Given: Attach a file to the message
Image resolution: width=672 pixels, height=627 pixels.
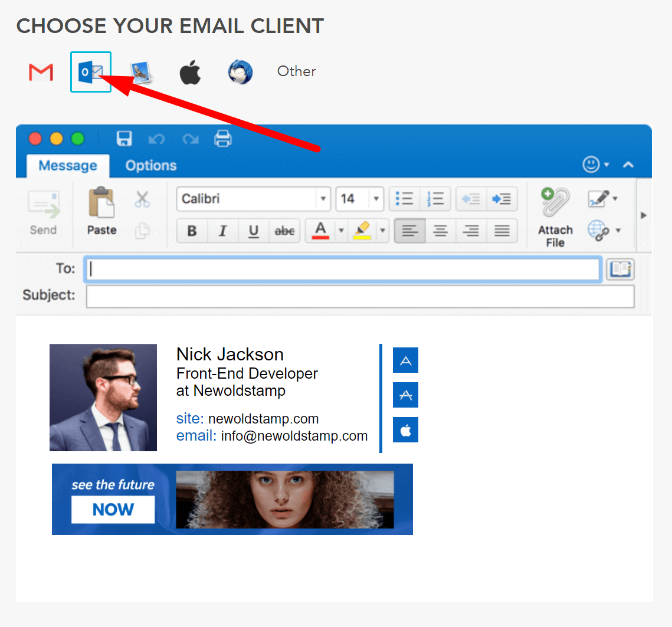Looking at the screenshot, I should point(555,217).
